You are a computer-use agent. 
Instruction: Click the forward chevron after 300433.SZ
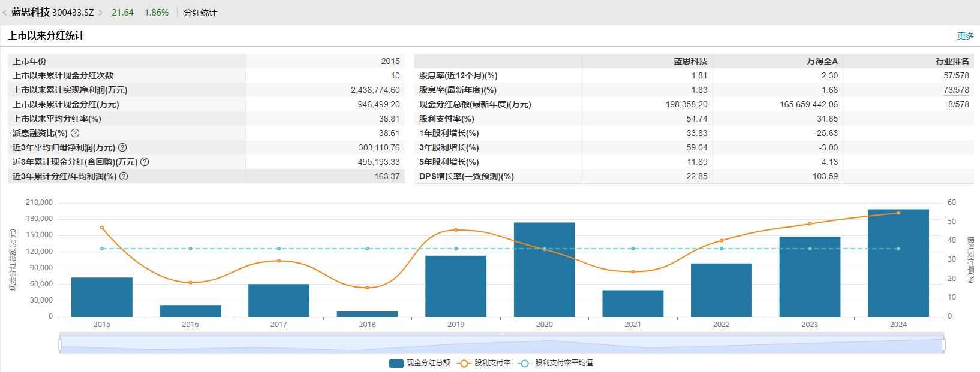(x=101, y=13)
